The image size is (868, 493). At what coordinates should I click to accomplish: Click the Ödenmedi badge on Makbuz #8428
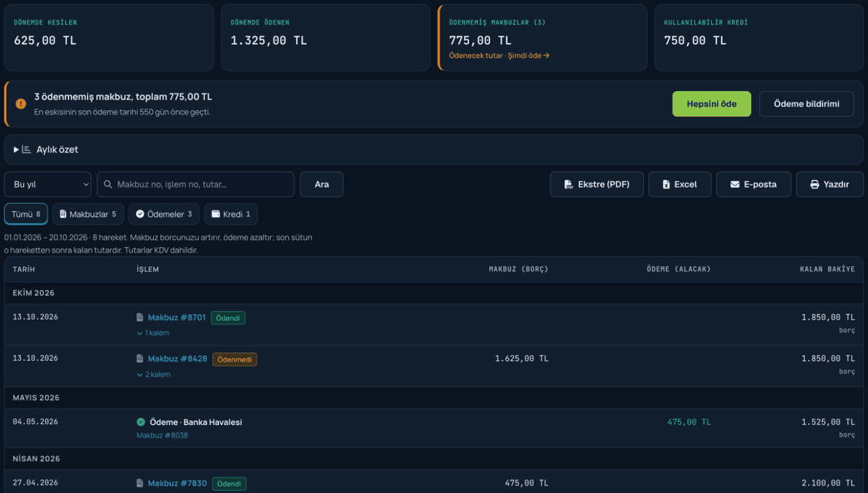tap(234, 359)
